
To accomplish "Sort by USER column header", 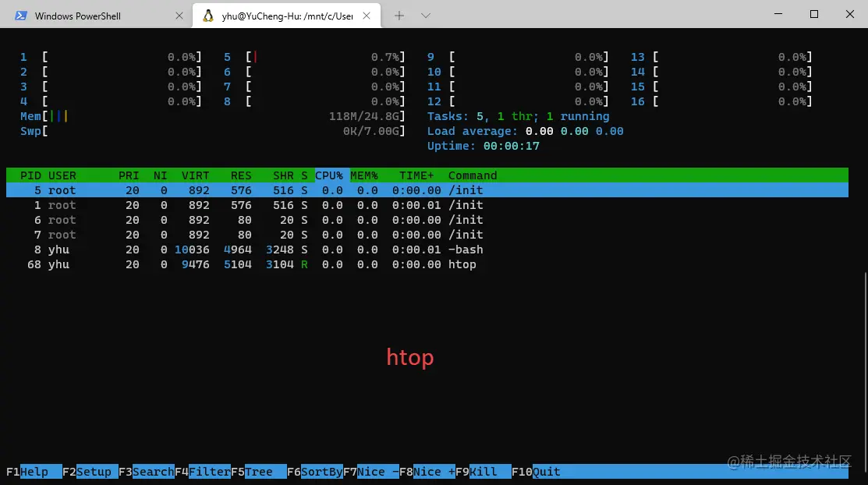I will (x=62, y=175).
